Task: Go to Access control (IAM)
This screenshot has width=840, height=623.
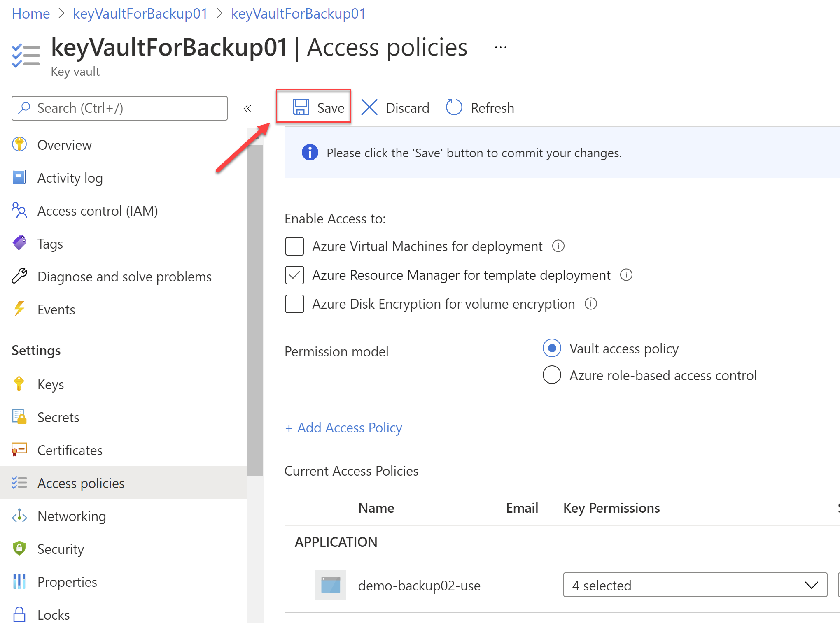Action: (x=98, y=211)
